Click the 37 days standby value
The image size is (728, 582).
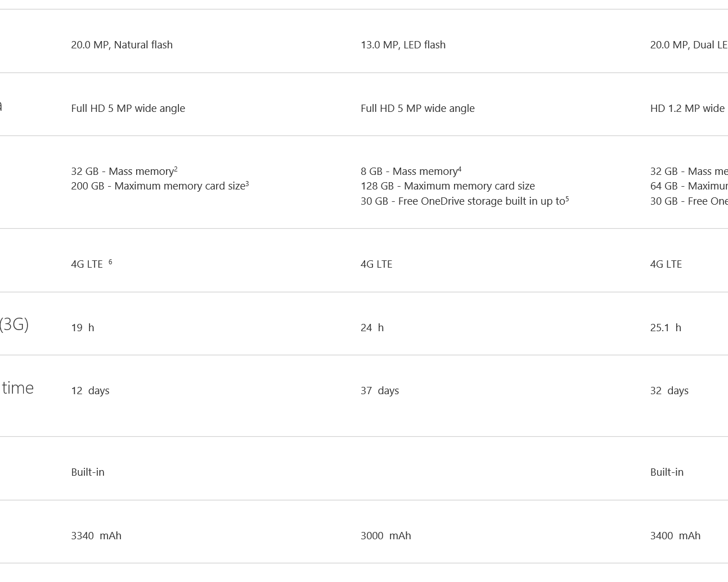pyautogui.click(x=380, y=391)
